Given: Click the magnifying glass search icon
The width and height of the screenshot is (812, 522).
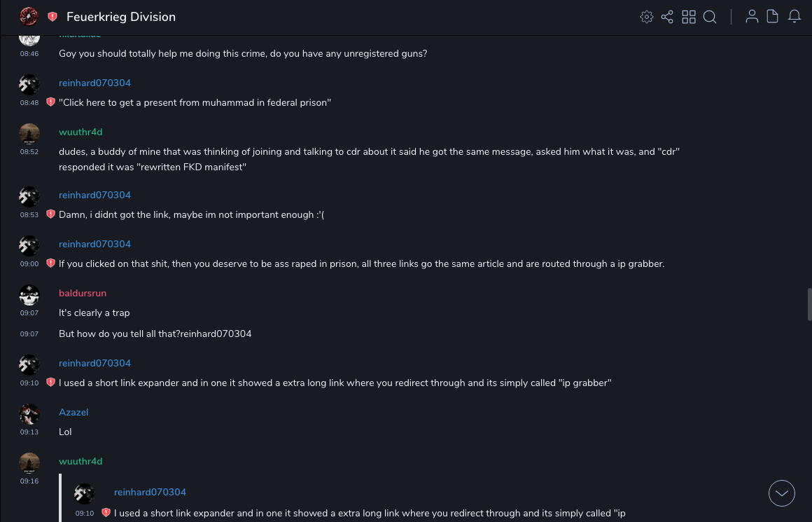Looking at the screenshot, I should (x=710, y=17).
